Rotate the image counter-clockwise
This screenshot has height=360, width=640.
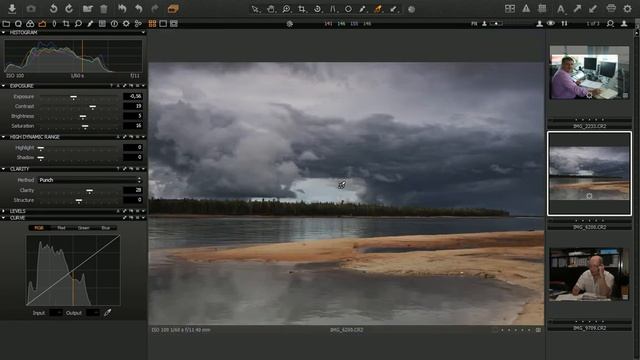pyautogui.click(x=53, y=8)
